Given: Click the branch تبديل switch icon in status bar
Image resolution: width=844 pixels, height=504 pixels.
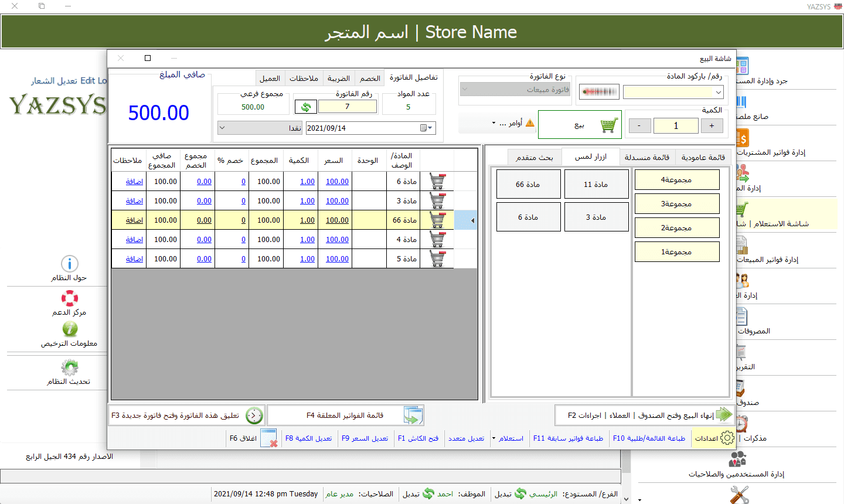Looking at the screenshot, I should [x=520, y=493].
